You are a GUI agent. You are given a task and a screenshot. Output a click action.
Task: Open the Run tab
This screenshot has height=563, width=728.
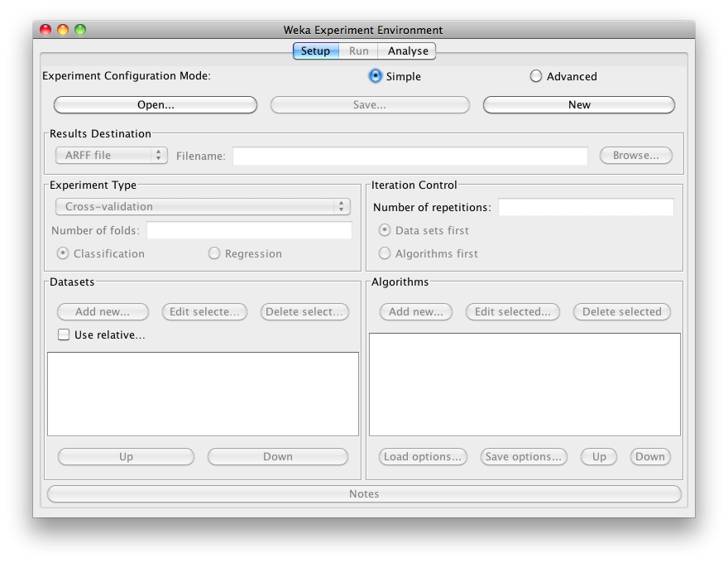[x=358, y=51]
